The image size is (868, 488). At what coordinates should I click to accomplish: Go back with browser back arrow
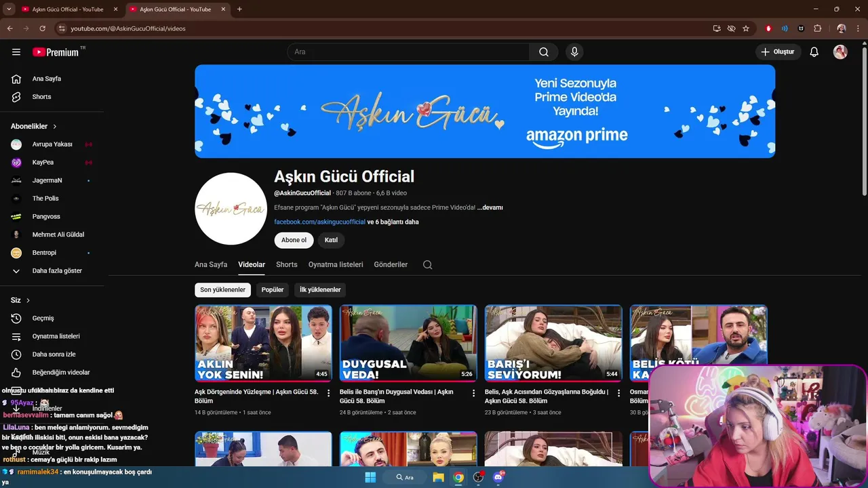pos(9,28)
